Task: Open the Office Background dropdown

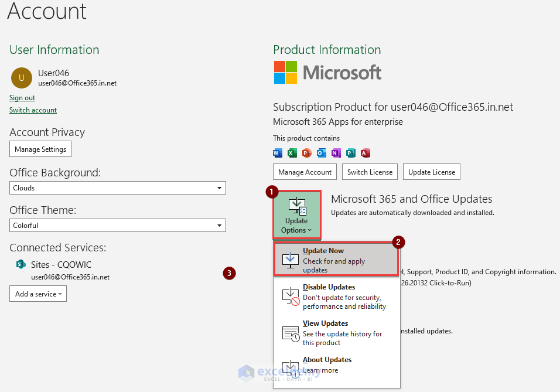Action: coord(118,188)
